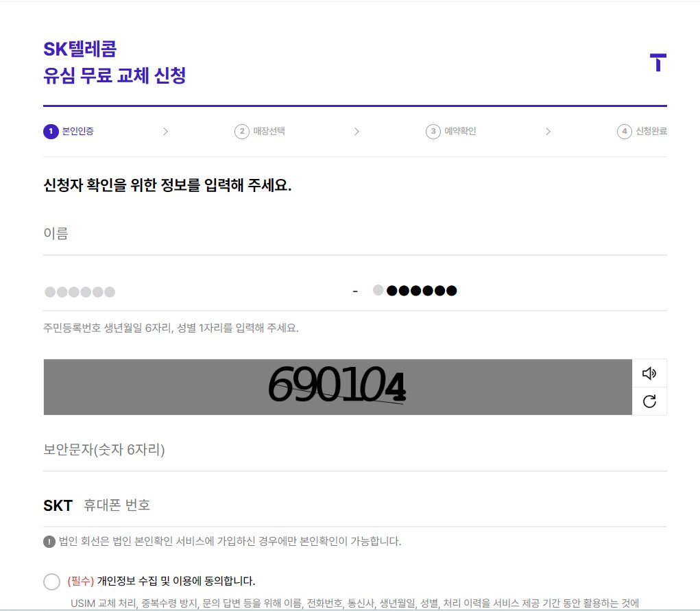The image size is (700, 611).
Task: Click the 주민등록번호 생년월일 6자리 hint text
Action: (x=171, y=328)
